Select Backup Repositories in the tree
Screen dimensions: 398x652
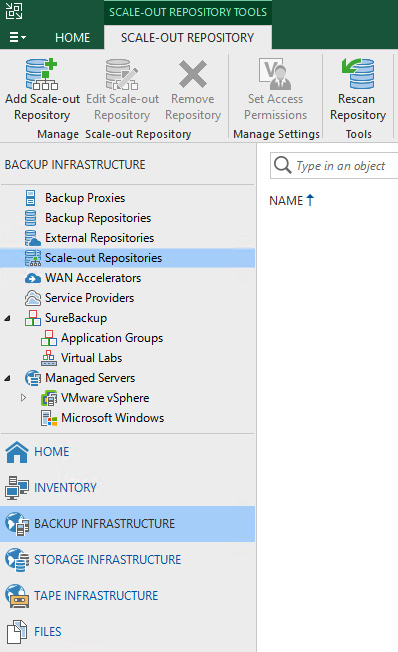click(98, 218)
